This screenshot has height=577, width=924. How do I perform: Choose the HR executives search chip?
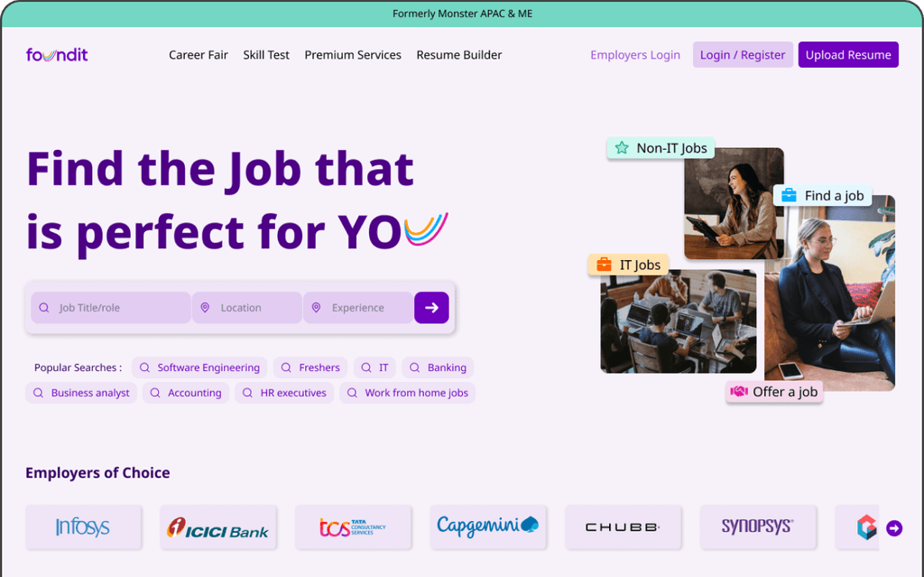click(284, 393)
